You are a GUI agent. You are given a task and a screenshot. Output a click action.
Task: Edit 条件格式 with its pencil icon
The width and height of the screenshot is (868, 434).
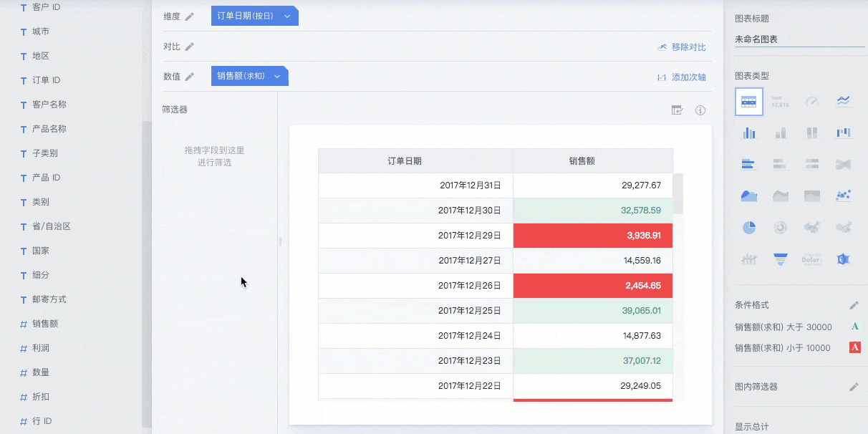854,305
